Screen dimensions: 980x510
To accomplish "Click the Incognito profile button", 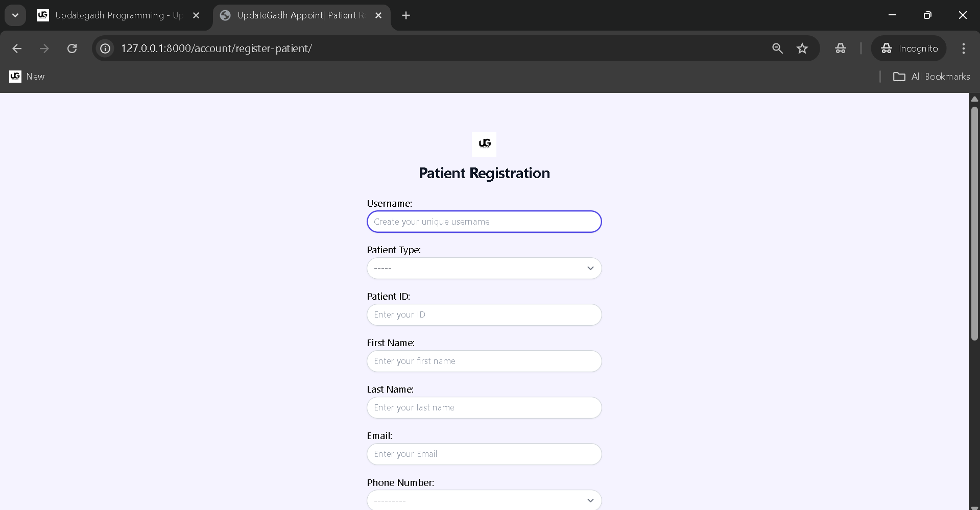I will (x=909, y=48).
